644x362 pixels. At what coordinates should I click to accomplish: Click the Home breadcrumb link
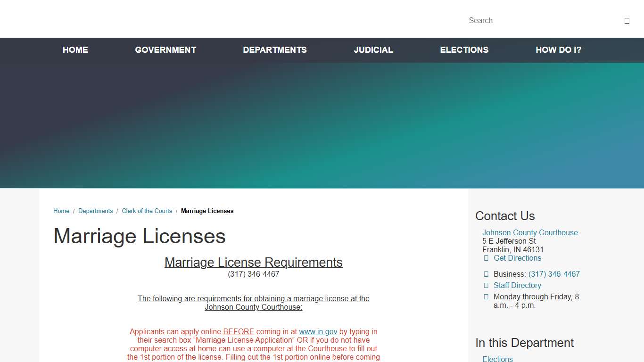coord(61,211)
